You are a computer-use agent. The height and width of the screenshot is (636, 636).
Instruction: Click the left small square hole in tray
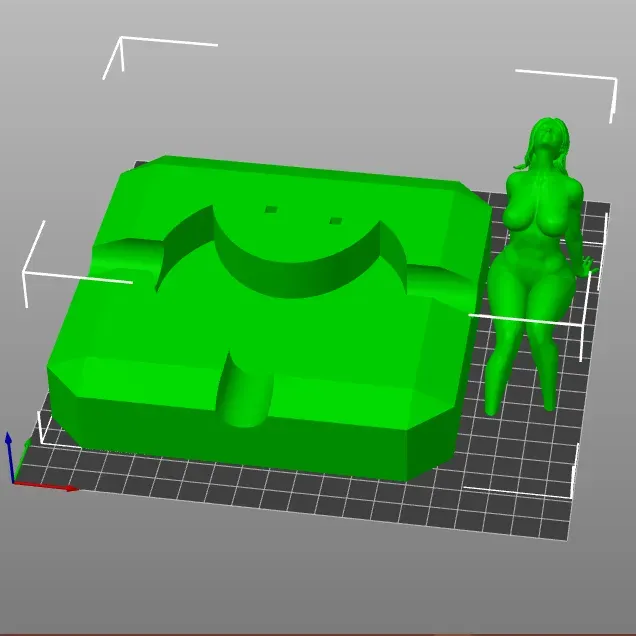270,210
